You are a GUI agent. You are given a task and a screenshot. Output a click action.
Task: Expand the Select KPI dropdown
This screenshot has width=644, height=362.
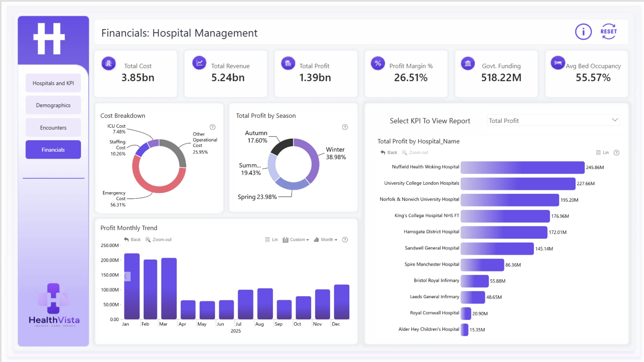click(x=553, y=120)
